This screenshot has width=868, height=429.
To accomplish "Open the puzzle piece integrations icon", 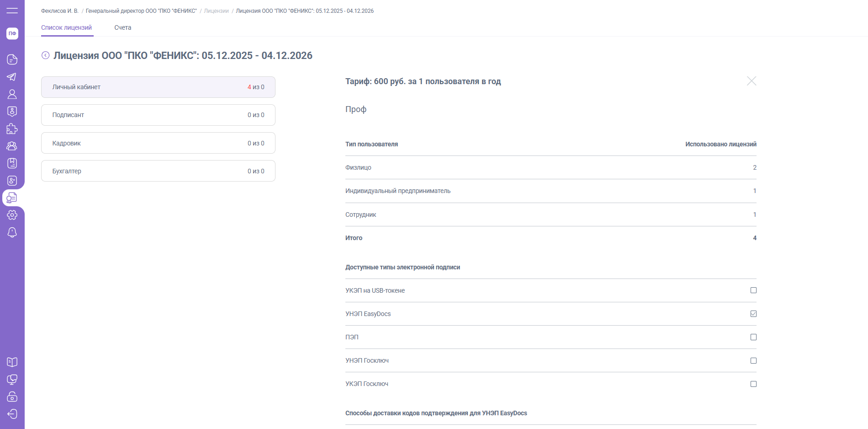I will [x=12, y=129].
